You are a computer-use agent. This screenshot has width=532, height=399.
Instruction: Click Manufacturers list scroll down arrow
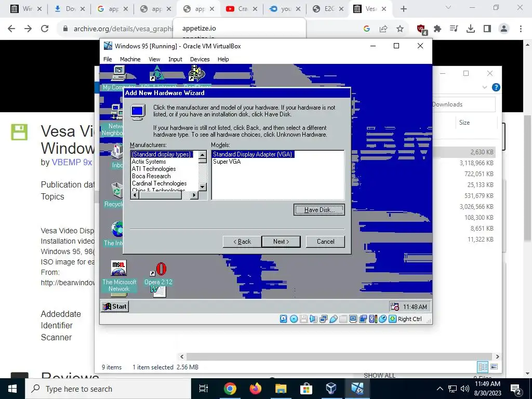point(203,187)
